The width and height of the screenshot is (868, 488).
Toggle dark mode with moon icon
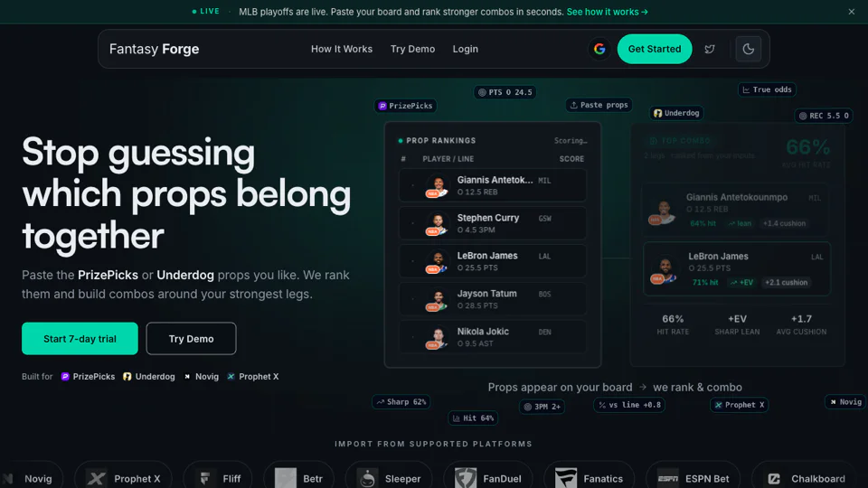(749, 49)
